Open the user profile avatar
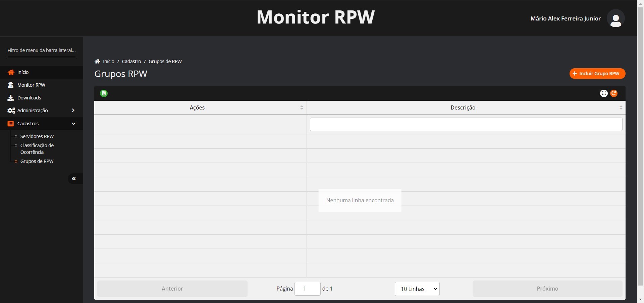The width and height of the screenshot is (644, 303). click(615, 18)
